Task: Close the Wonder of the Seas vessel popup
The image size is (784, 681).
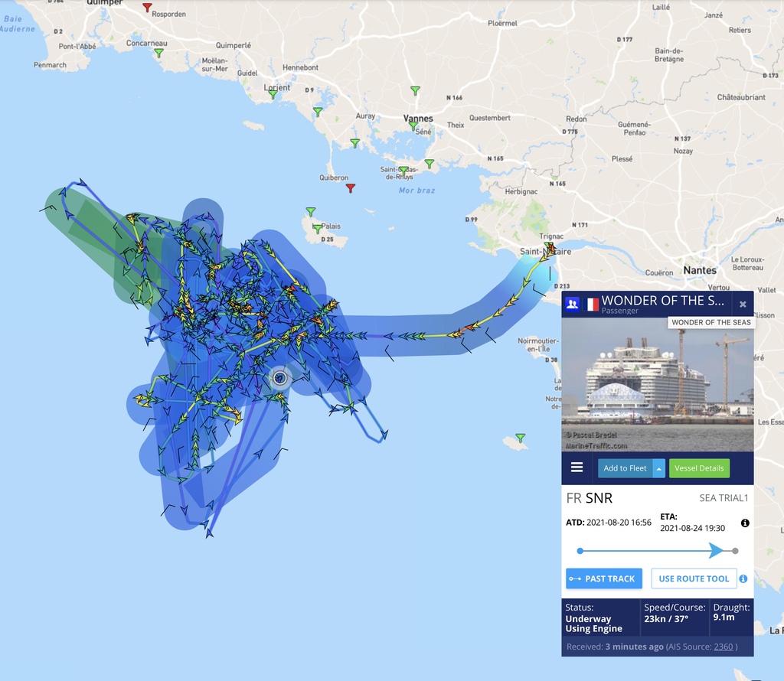Action: click(743, 305)
